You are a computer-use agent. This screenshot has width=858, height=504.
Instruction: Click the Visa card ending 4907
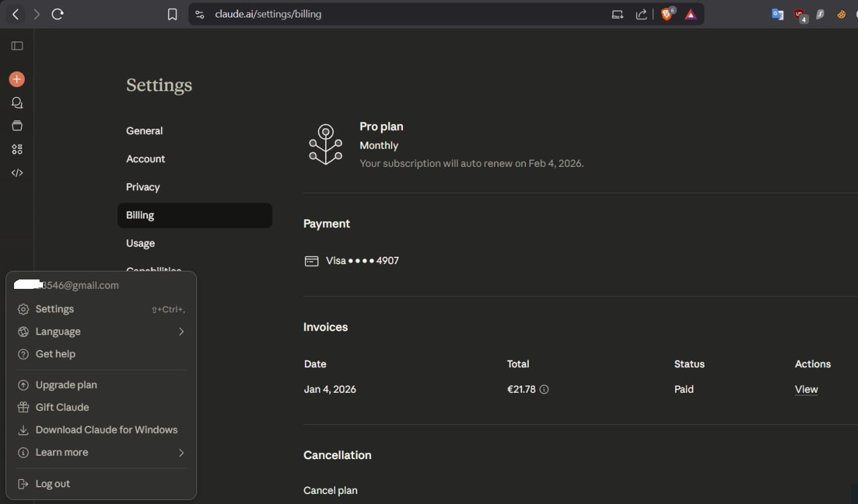(x=362, y=261)
